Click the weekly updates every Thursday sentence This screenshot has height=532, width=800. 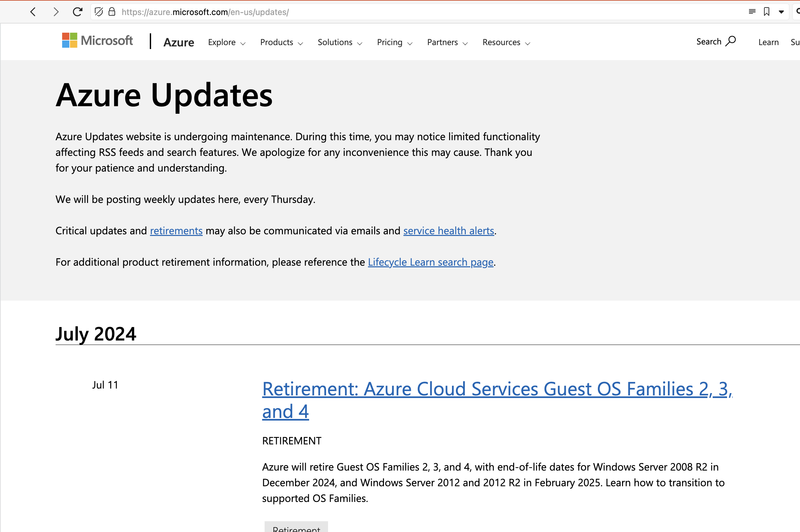[185, 199]
